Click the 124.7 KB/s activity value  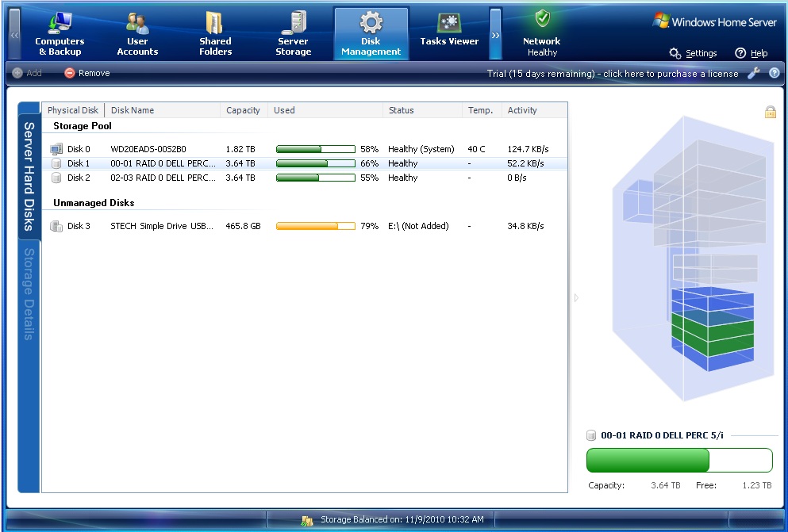pyautogui.click(x=528, y=149)
